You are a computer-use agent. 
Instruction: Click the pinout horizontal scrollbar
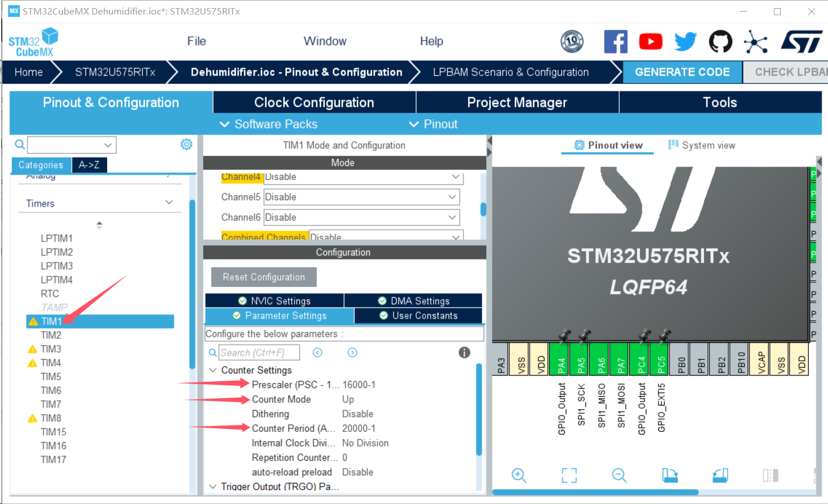pyautogui.click(x=595, y=492)
